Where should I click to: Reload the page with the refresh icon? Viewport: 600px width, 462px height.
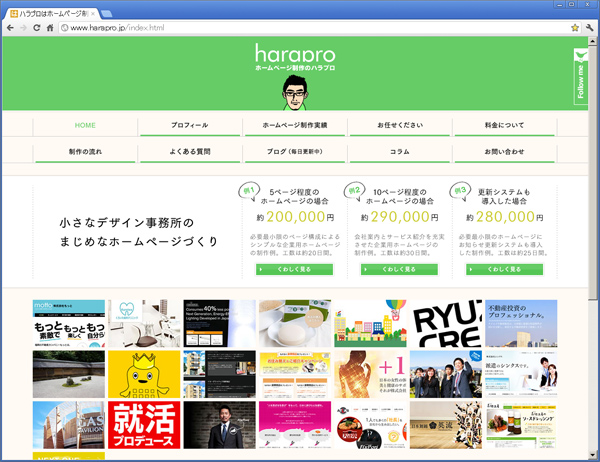(x=36, y=28)
